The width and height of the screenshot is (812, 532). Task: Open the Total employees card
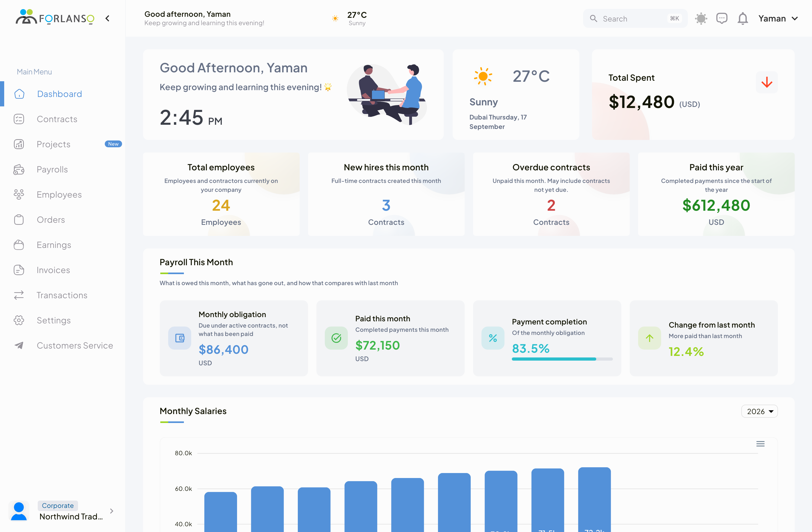coord(221,194)
